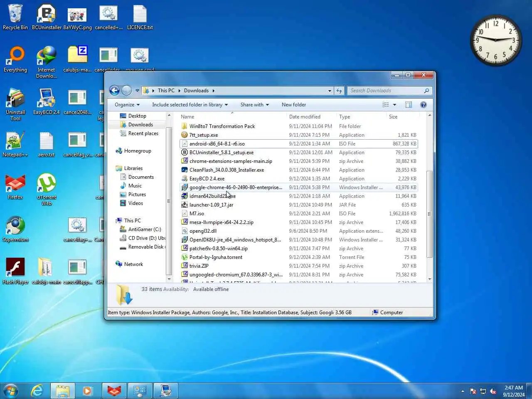Select Recent places in navigation pane
532x399 pixels.
point(143,133)
